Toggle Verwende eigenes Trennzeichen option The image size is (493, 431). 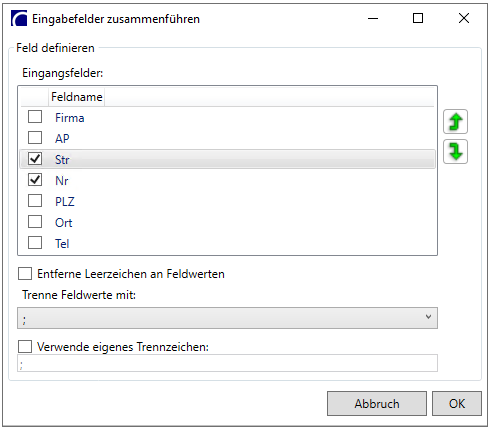25,347
